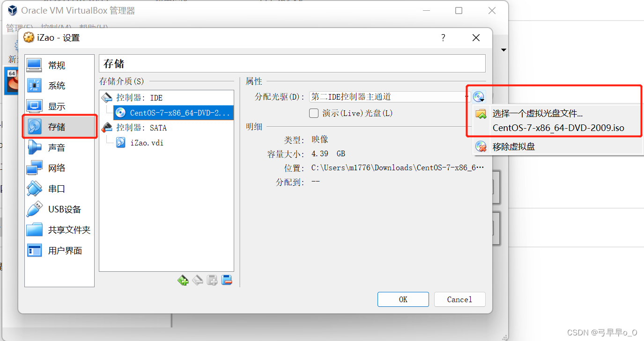
Task: Confirm settings with the OK button
Action: (x=403, y=299)
